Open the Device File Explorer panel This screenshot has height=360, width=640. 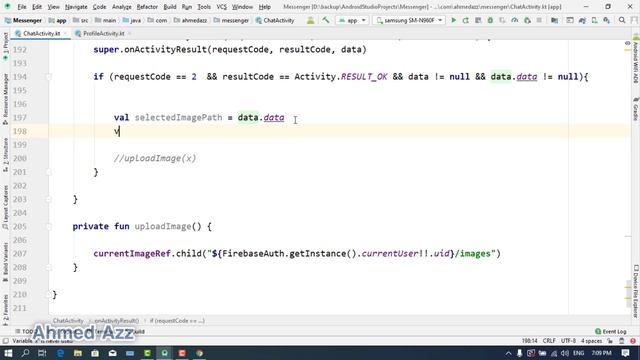[636, 291]
